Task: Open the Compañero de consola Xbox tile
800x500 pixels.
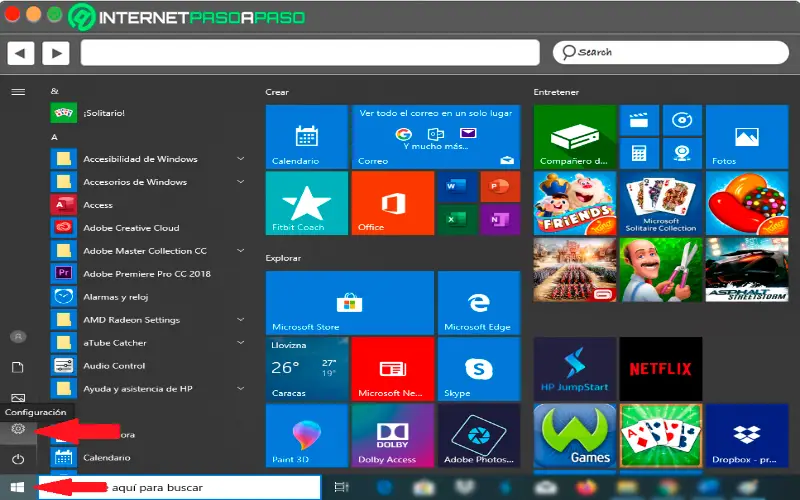Action: [575, 137]
